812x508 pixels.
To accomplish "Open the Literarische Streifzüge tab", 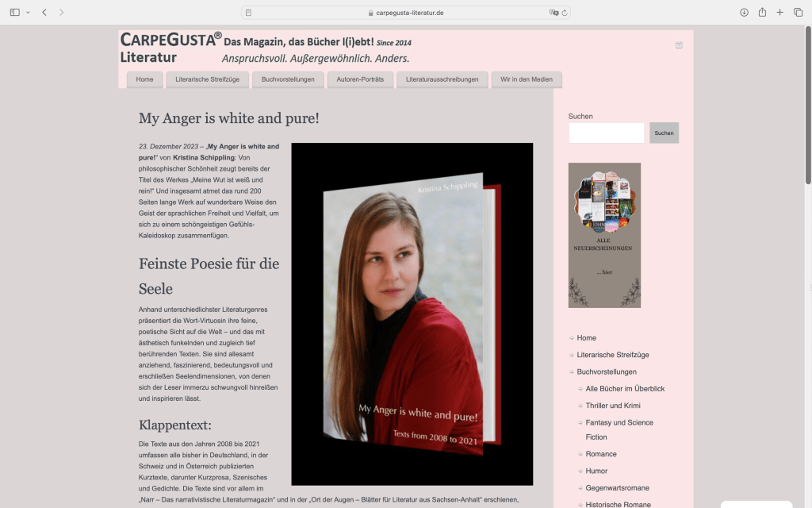I will [207, 79].
